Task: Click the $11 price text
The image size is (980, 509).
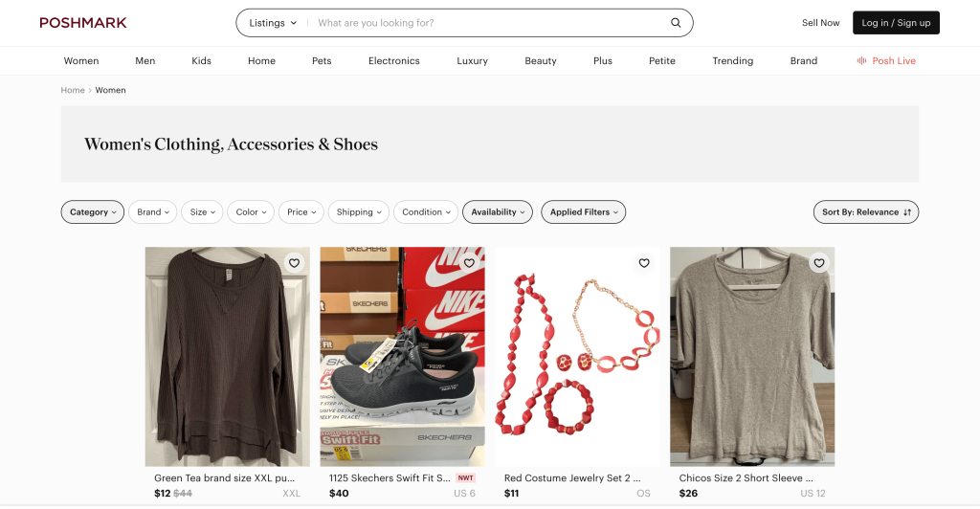Action: [x=511, y=494]
